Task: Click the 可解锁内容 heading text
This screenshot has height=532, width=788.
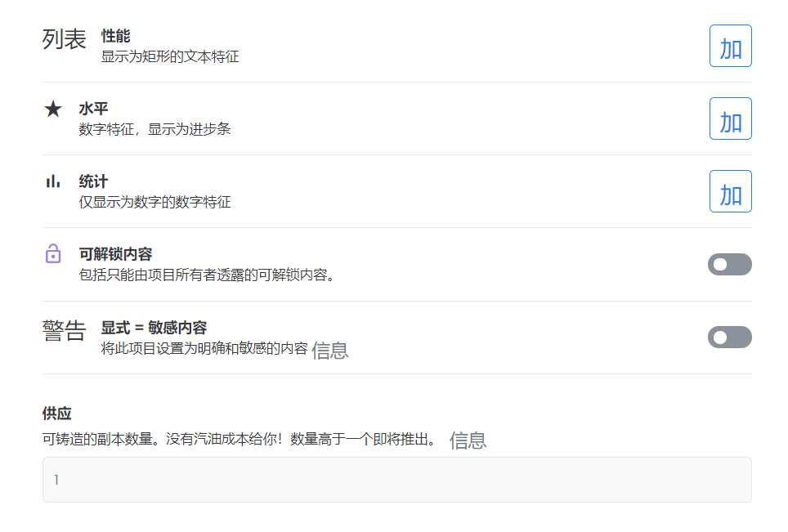Action: point(115,254)
